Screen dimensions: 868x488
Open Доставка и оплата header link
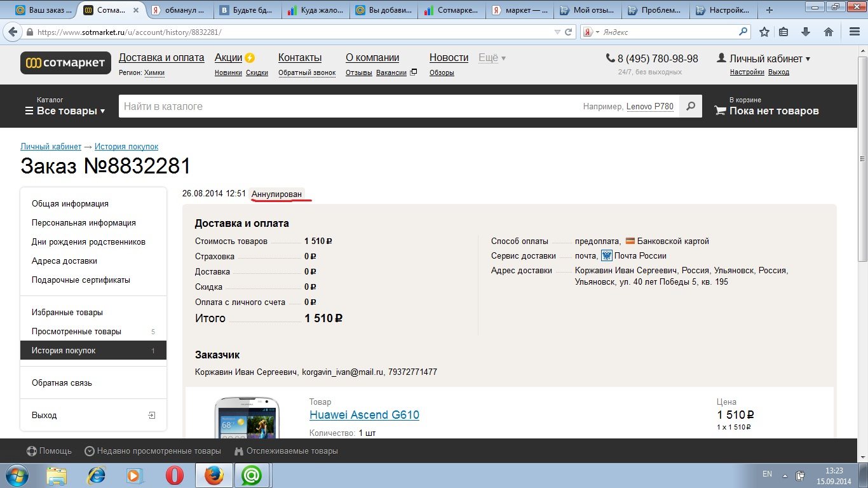pos(161,58)
